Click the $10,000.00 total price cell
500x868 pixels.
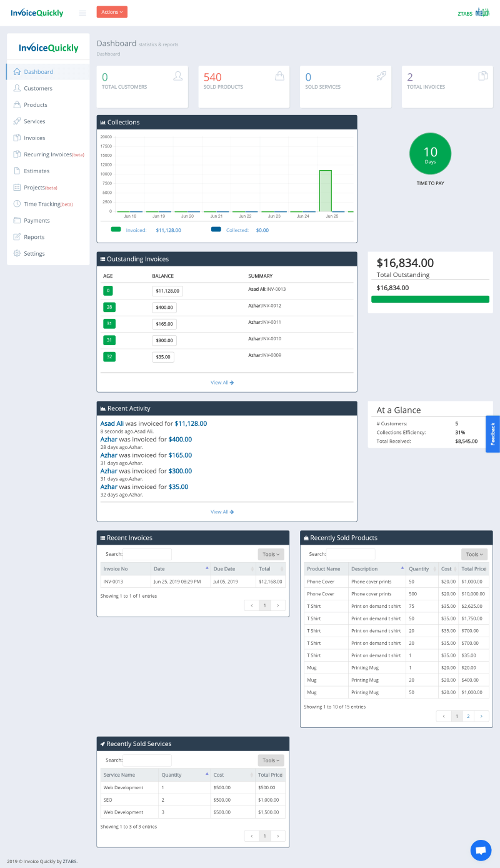coord(474,593)
